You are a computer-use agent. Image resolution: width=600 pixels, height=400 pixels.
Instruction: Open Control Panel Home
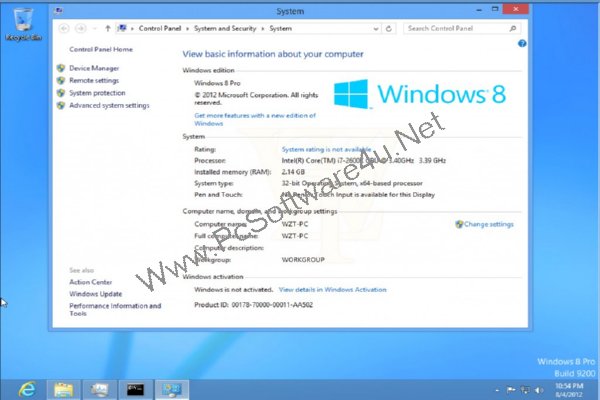(101, 49)
